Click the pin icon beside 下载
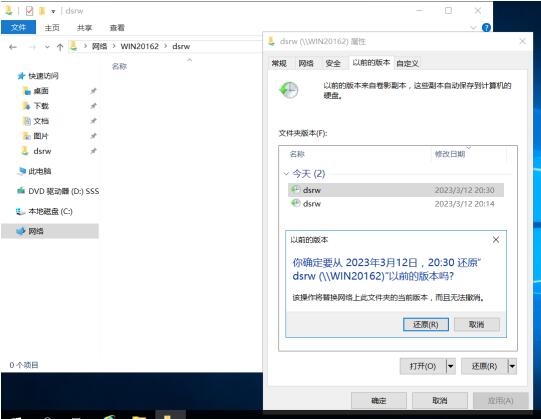Screen dimensions: 541x419 pos(93,106)
